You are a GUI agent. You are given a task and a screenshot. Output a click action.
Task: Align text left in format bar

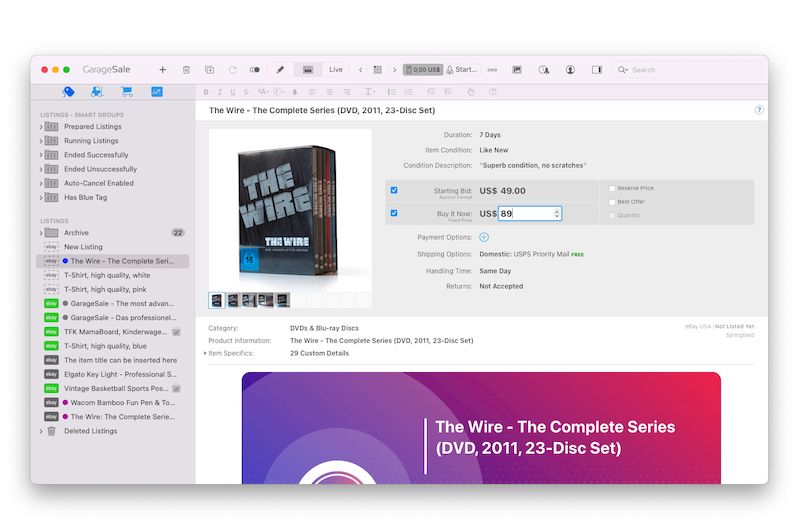click(x=312, y=92)
